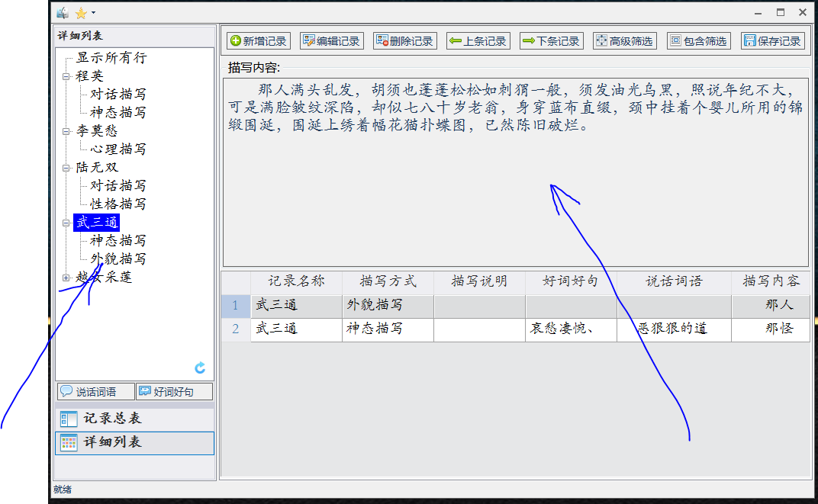Select 李莫愁 in the tree
Screen dimensions: 818x504
[x=96, y=131]
